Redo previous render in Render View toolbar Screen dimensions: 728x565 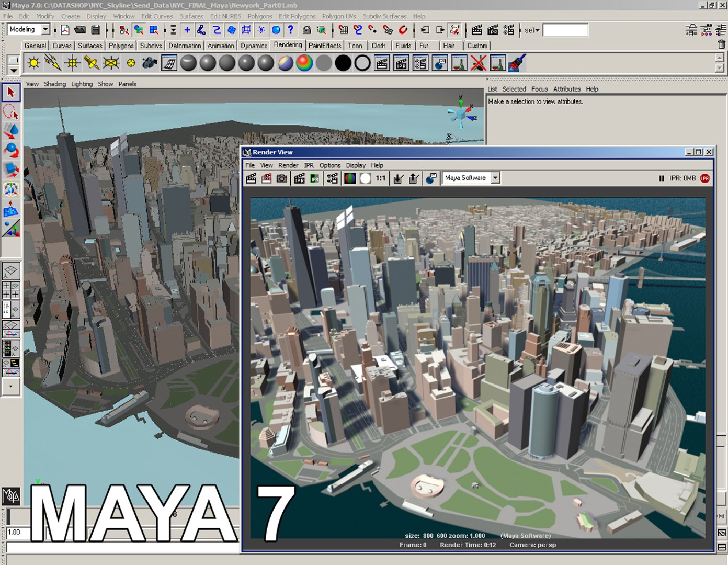(x=251, y=178)
